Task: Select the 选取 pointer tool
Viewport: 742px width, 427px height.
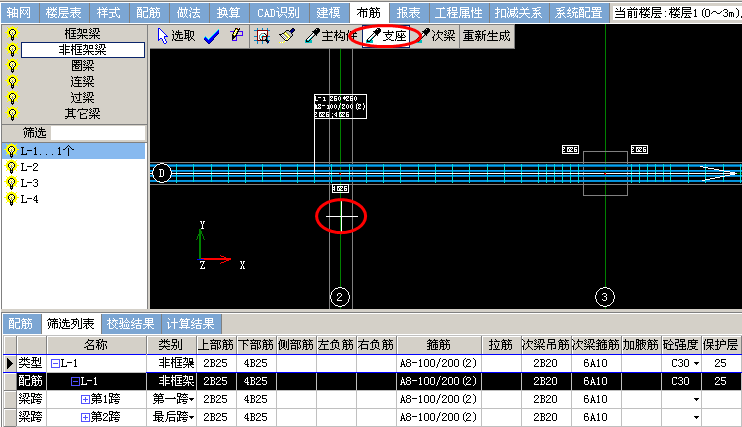Action: pos(176,36)
